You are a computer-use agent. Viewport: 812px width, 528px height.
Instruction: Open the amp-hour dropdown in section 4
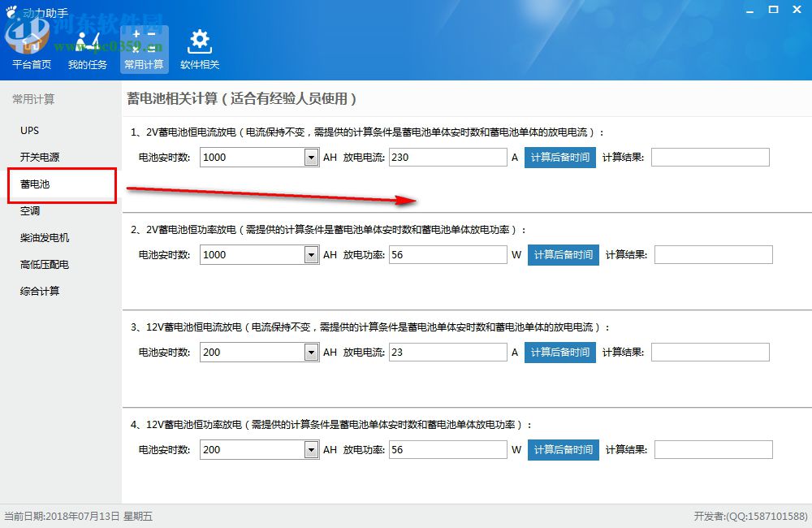pyautogui.click(x=309, y=449)
